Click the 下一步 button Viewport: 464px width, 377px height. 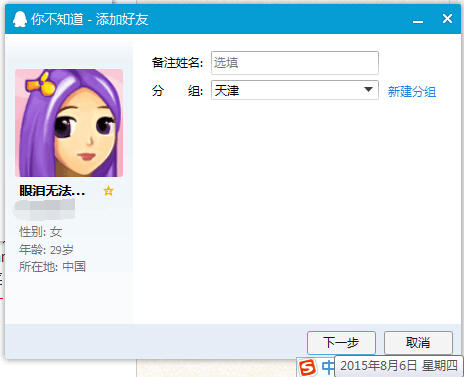(341, 342)
